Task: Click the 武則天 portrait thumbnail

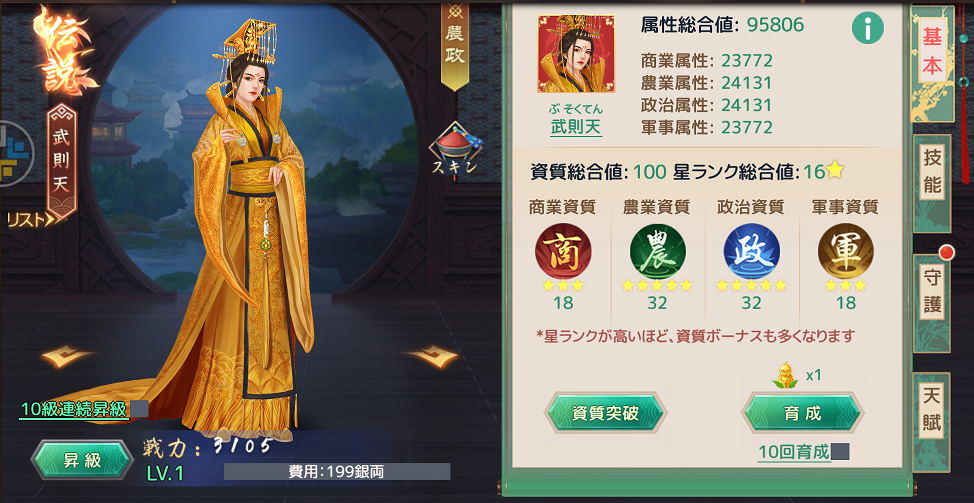Action: [x=576, y=54]
